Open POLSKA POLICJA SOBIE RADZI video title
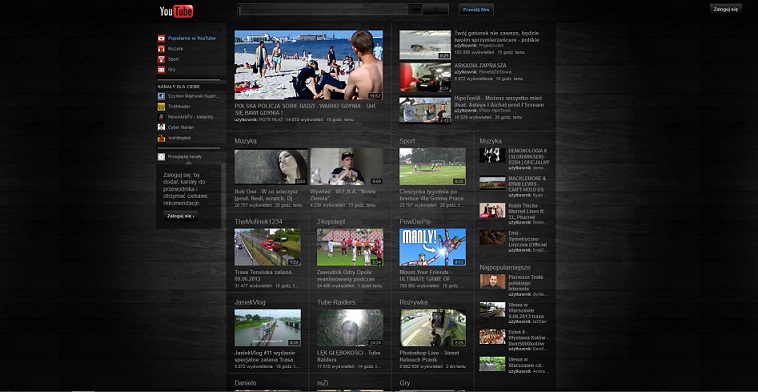 pos(306,109)
